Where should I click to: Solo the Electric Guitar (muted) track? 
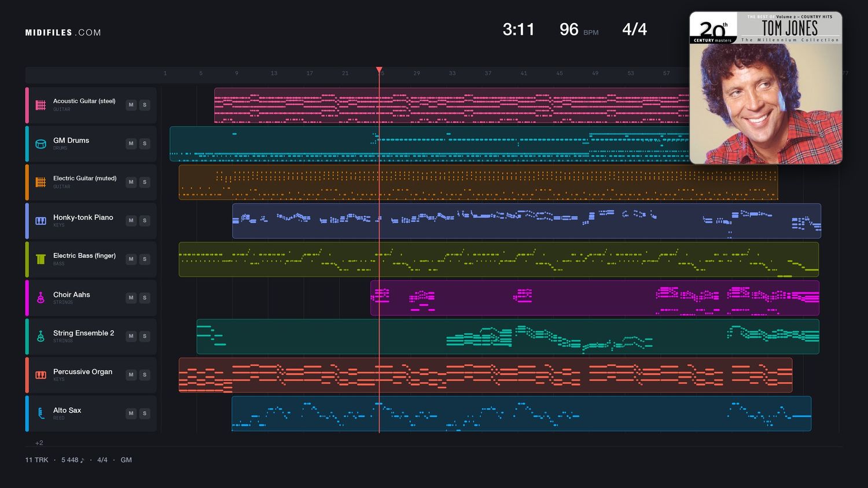(145, 182)
